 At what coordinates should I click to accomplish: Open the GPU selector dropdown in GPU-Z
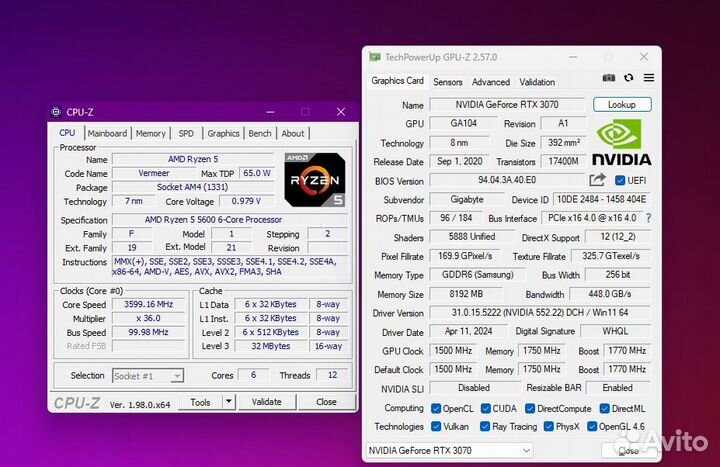[449, 450]
